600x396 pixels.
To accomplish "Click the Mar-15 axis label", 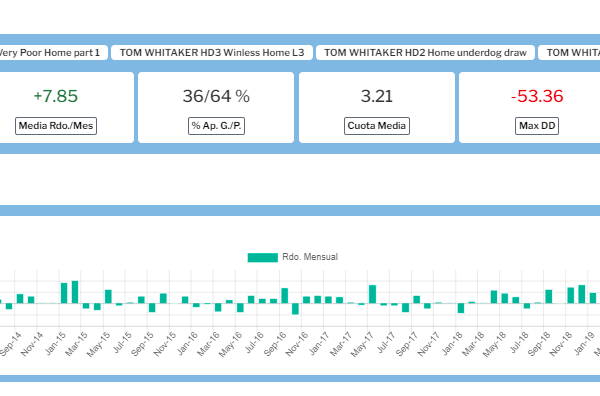I will [x=77, y=344].
